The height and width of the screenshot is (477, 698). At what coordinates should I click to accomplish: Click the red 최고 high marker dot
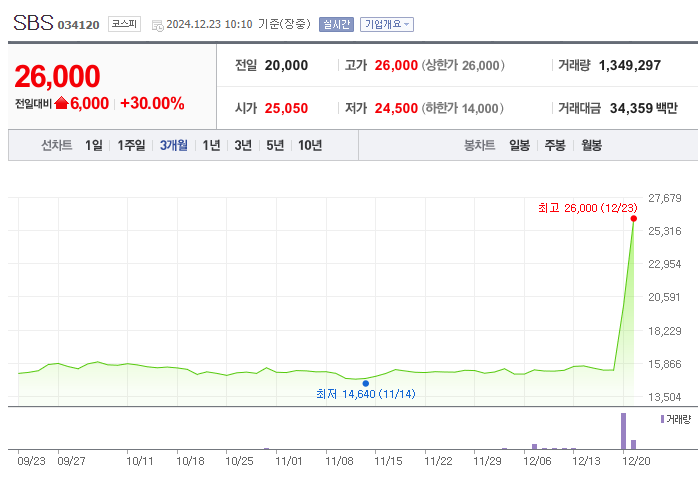[x=633, y=218]
